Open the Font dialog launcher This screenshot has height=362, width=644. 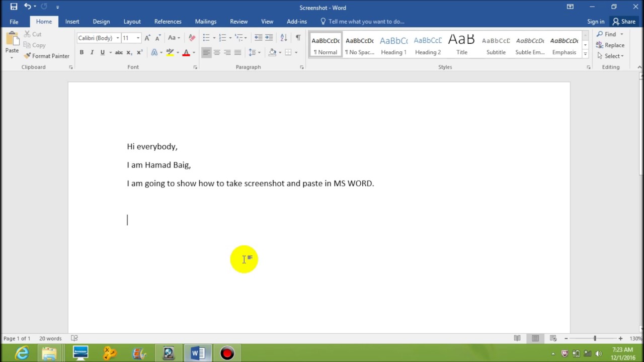coord(195,67)
